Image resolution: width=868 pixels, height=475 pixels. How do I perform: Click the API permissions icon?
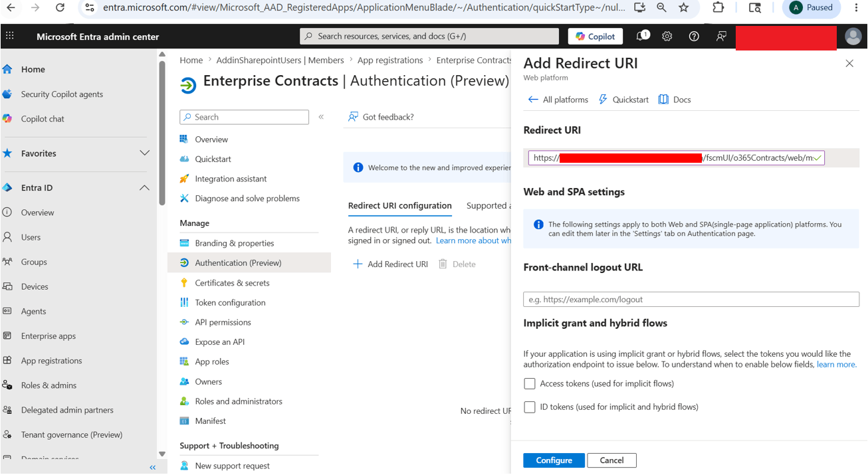coord(184,322)
